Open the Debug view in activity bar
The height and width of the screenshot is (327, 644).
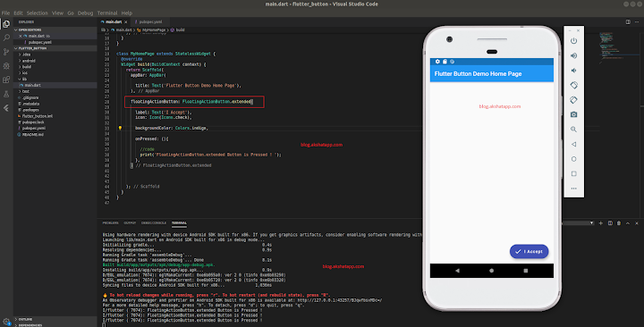click(x=6, y=65)
